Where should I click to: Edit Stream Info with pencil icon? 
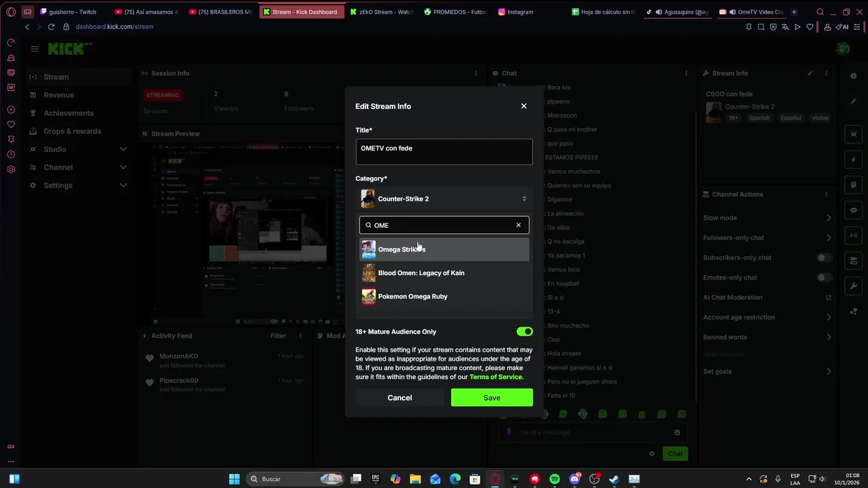point(810,73)
